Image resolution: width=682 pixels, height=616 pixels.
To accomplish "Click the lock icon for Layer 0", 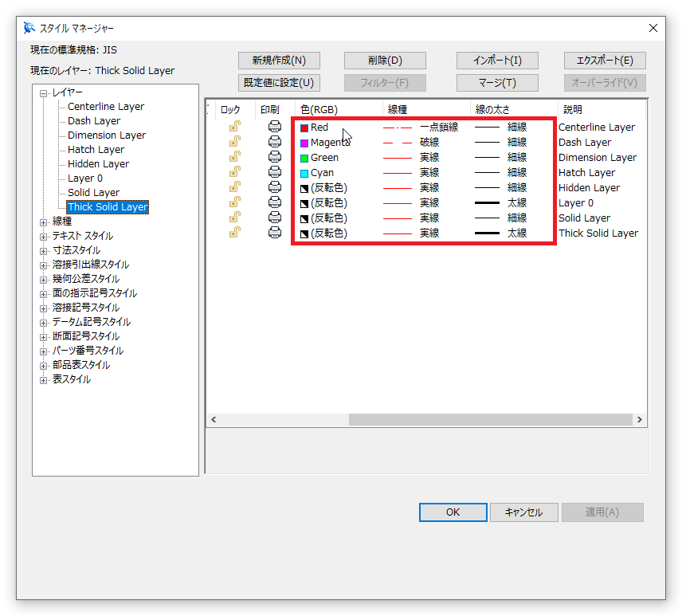I will pyautogui.click(x=235, y=202).
